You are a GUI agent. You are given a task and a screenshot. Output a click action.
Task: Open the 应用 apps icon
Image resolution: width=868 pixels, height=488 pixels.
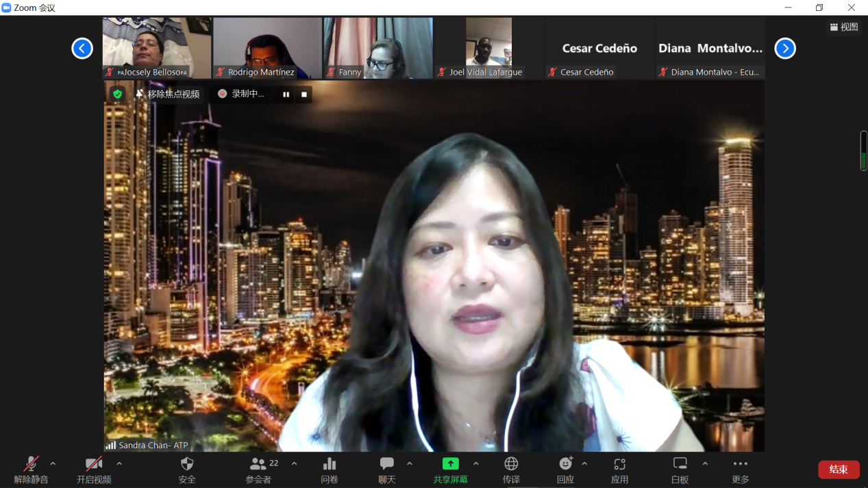[x=619, y=464]
